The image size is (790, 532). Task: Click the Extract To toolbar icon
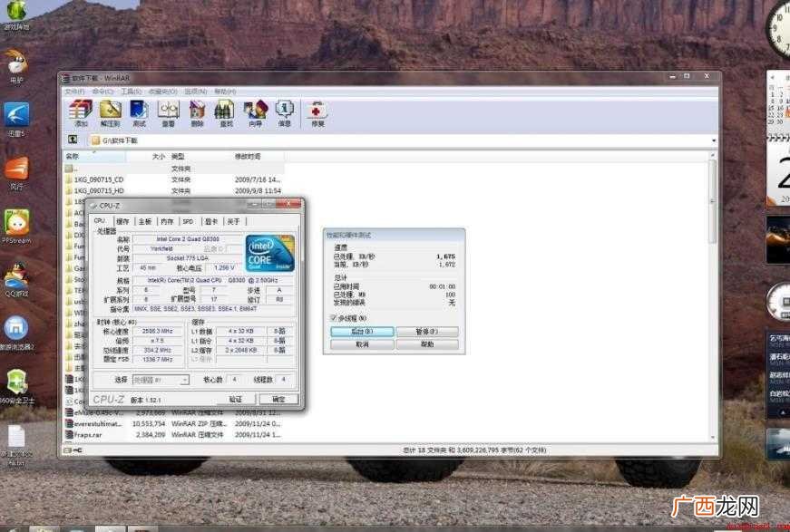[x=110, y=112]
